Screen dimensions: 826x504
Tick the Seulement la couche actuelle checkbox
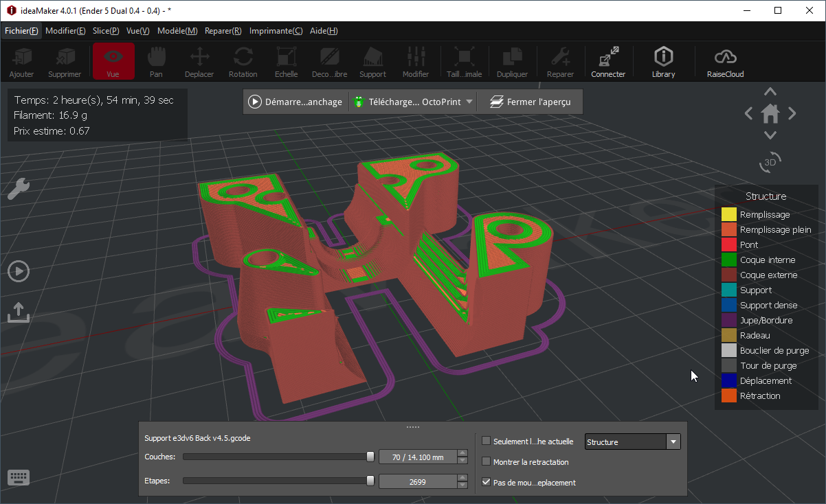click(x=487, y=441)
